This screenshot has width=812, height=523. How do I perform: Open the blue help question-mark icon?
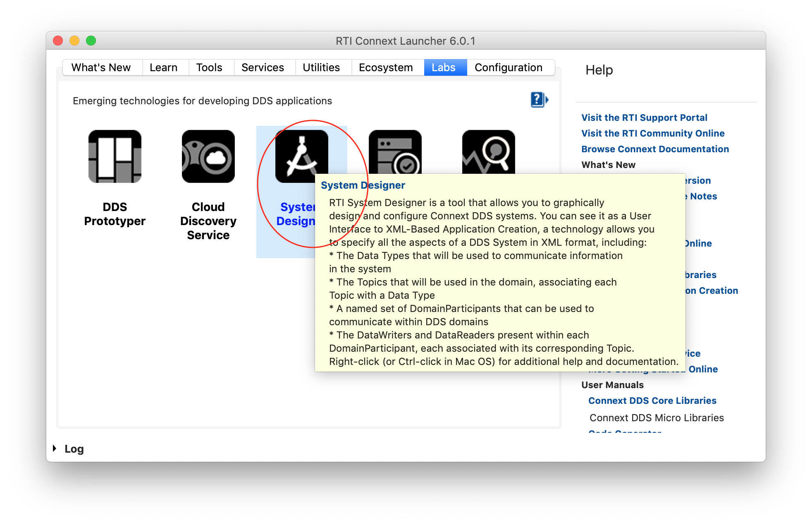click(x=539, y=100)
